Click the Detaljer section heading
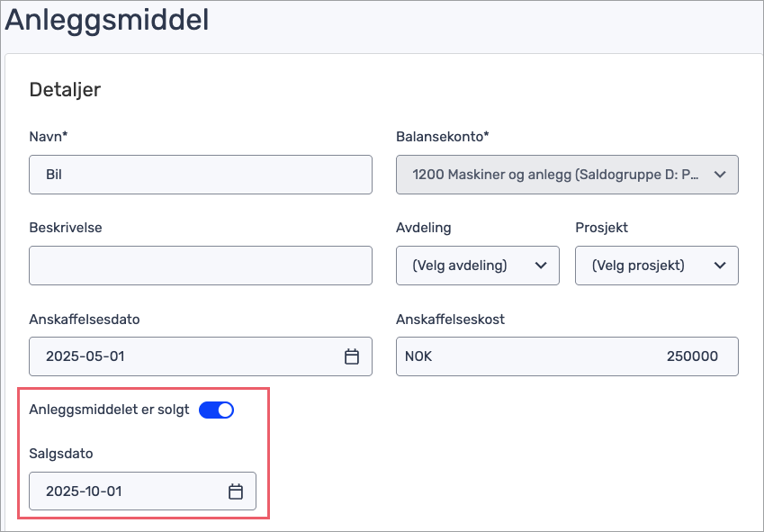This screenshot has height=532, width=764. pyautogui.click(x=65, y=89)
